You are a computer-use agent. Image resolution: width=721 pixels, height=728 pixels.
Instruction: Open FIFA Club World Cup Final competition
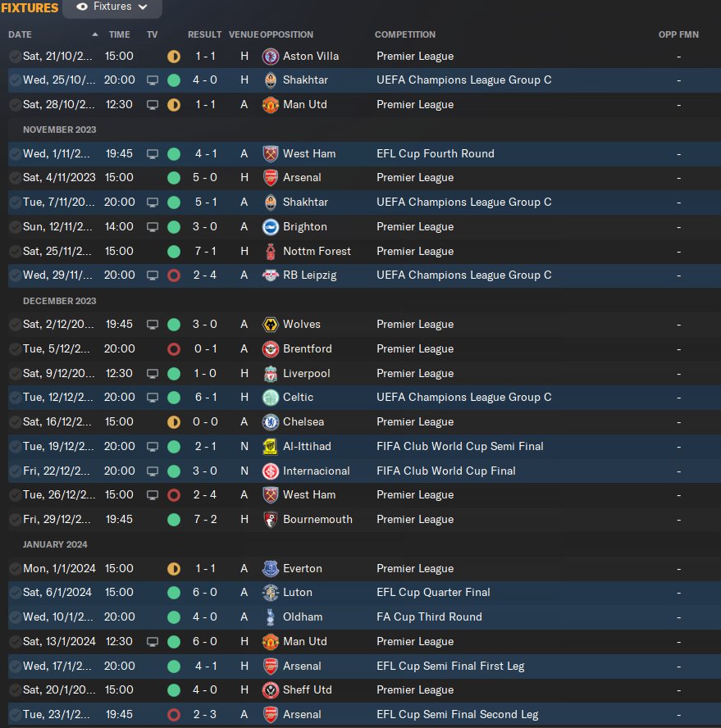[446, 471]
